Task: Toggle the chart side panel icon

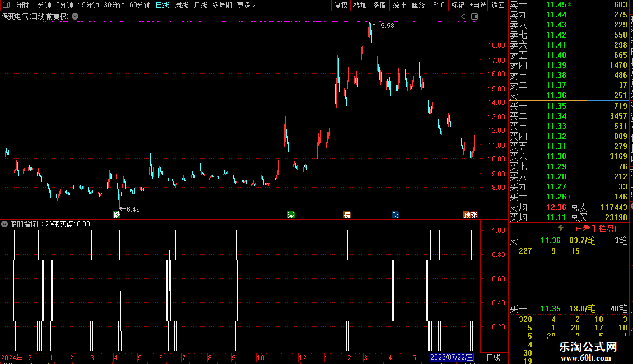Action: 474,17
